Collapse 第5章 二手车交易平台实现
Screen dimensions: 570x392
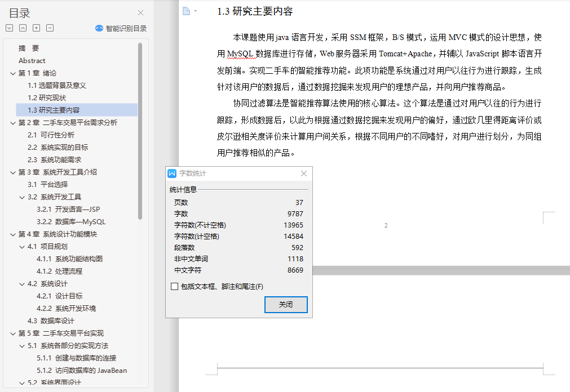point(13,333)
